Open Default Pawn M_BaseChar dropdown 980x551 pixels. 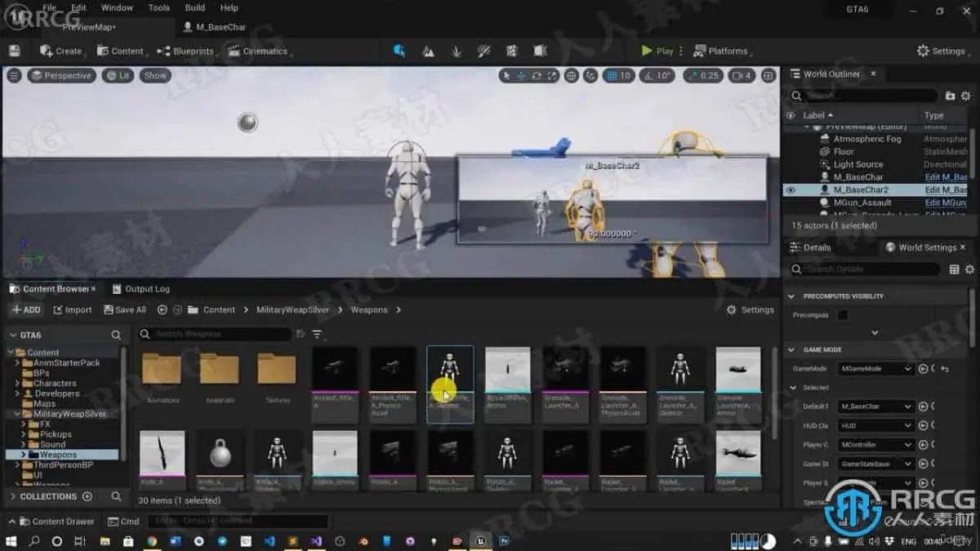point(876,407)
